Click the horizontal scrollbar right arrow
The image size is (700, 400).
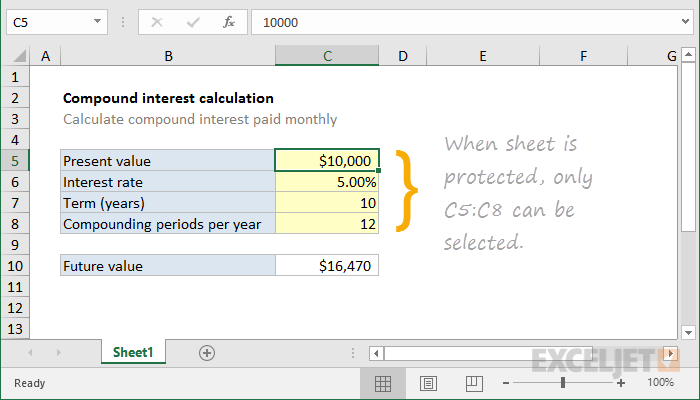tap(670, 354)
